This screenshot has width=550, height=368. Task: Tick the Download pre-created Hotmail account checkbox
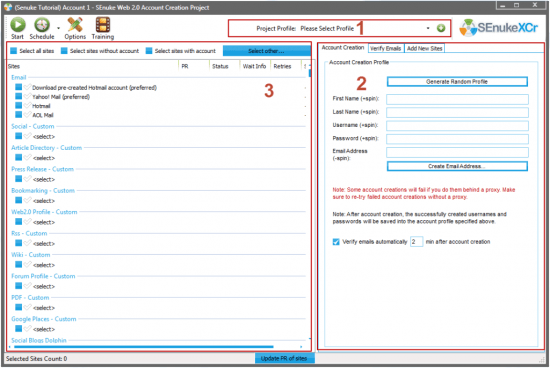pyautogui.click(x=19, y=87)
